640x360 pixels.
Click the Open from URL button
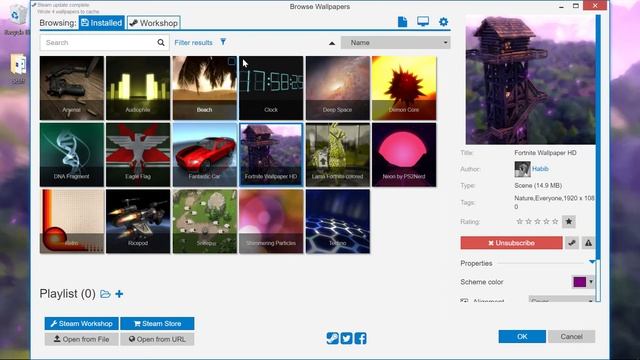pos(157,339)
